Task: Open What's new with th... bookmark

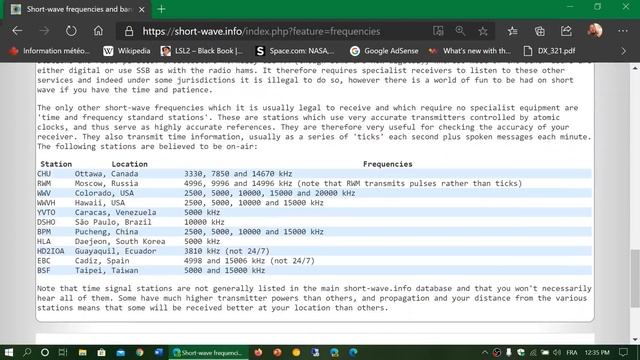Action: 469,51
